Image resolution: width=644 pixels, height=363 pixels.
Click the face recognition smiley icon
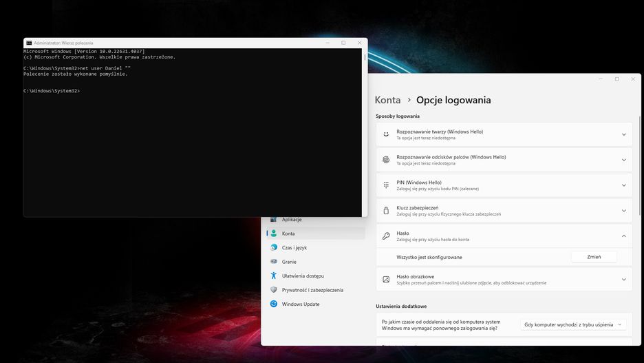(386, 134)
